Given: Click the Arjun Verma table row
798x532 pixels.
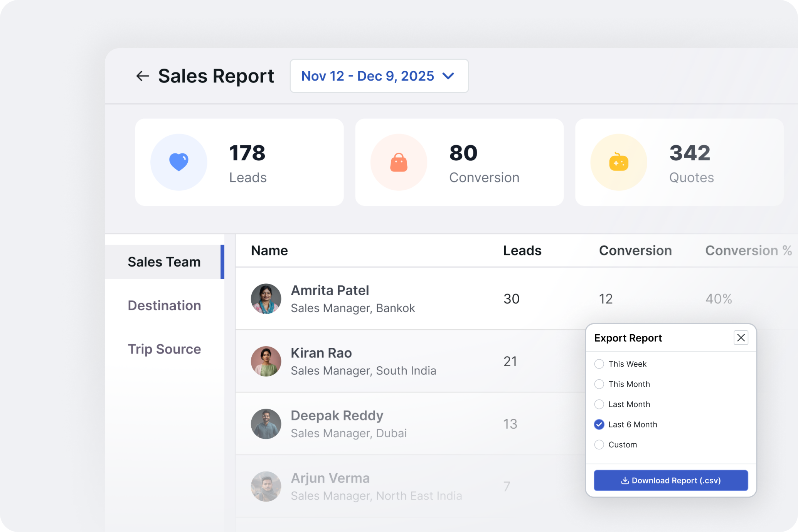Looking at the screenshot, I should point(386,486).
